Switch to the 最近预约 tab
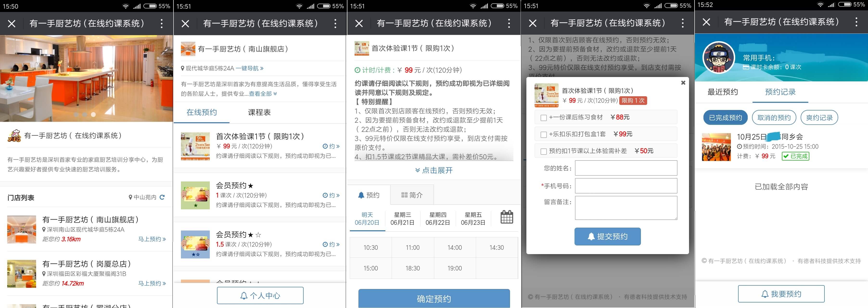The image size is (868, 308). tap(722, 92)
